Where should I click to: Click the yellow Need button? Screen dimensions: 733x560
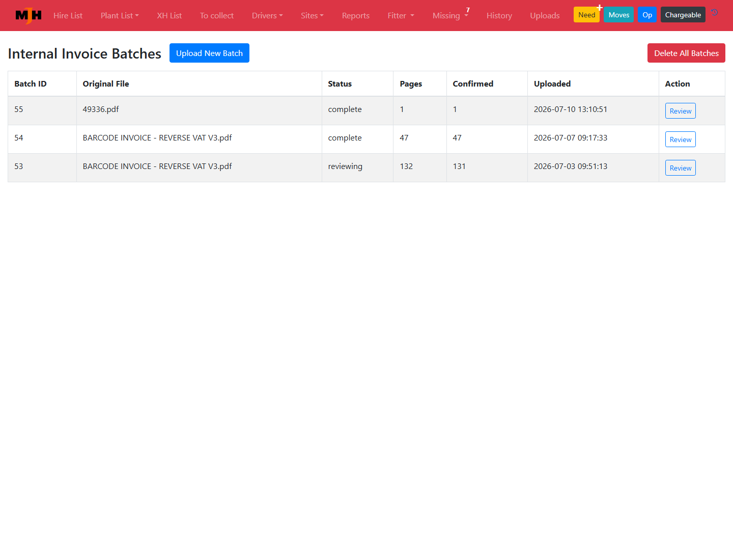[x=586, y=15]
